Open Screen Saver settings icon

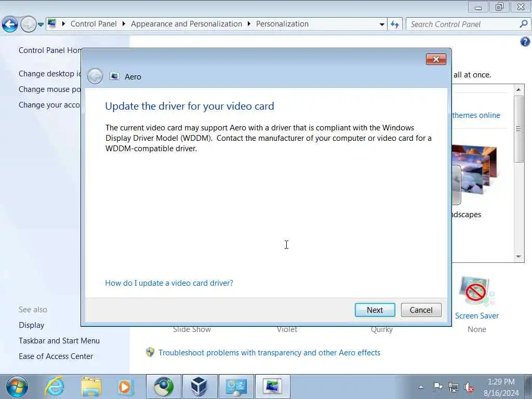(x=477, y=292)
